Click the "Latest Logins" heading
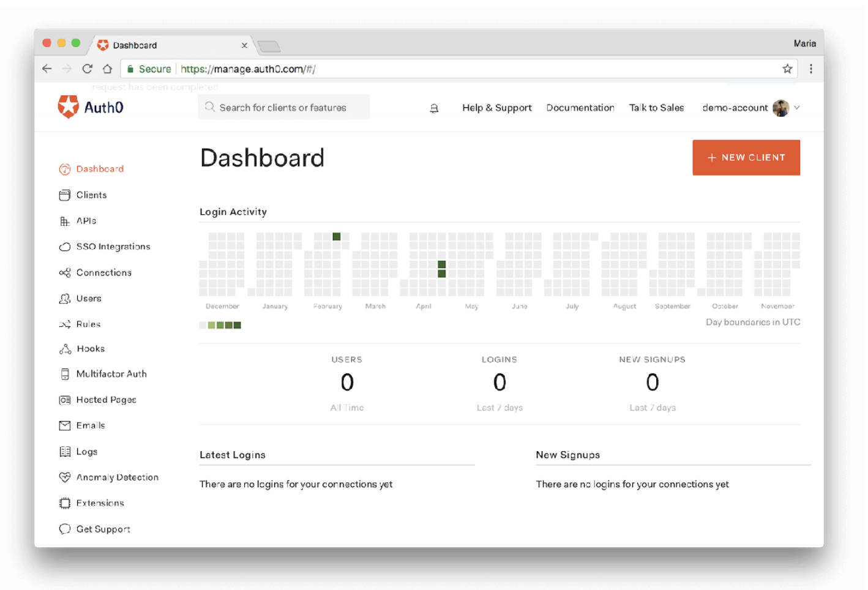This screenshot has width=868, height=590. [233, 455]
